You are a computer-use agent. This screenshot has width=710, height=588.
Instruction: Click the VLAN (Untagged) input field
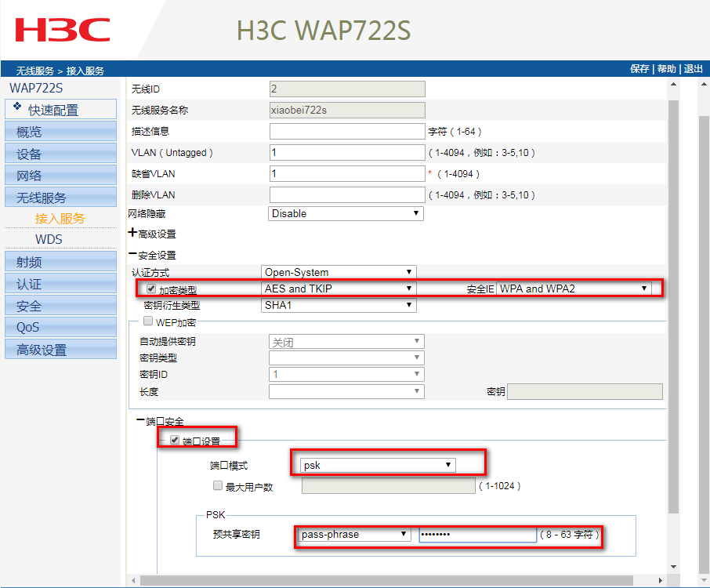pos(347,152)
